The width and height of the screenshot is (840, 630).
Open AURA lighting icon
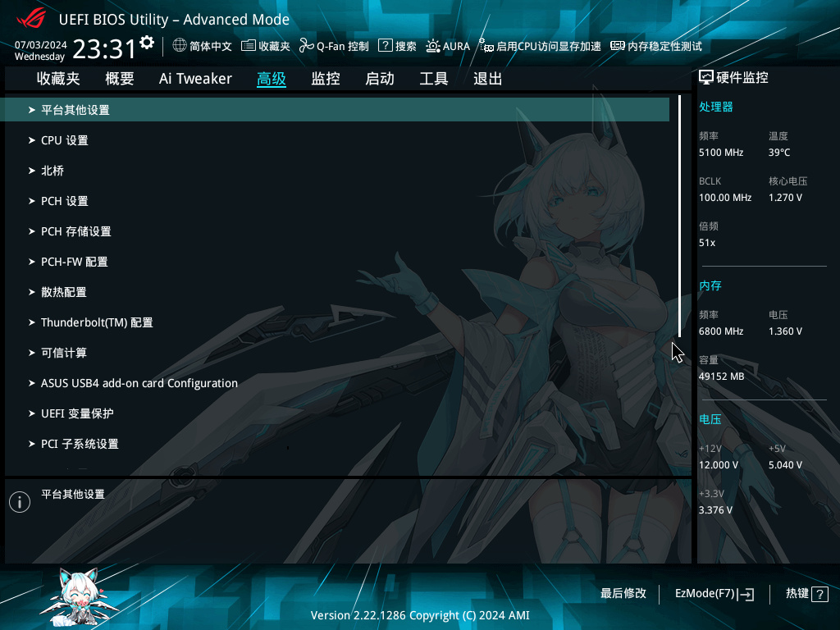coord(433,46)
